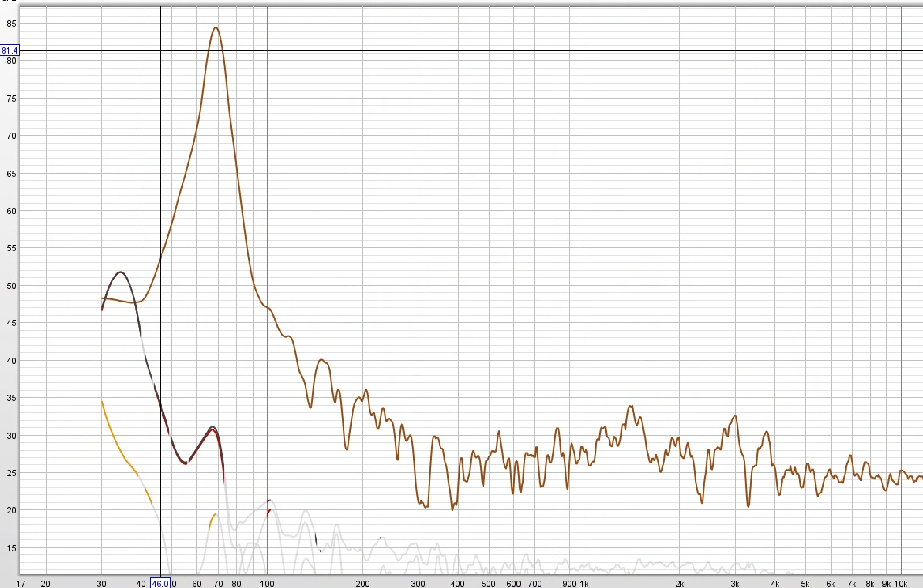Screen dimensions: 923x588
Task: Click the 10k frequency axis label
Action: [901, 584]
